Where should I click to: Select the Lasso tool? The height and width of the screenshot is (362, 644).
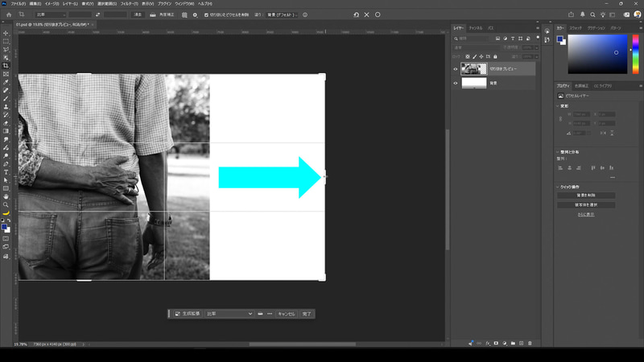[6, 50]
